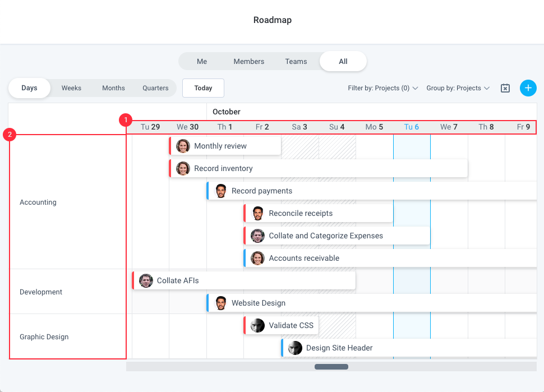This screenshot has width=544, height=392.
Task: Click the calendar with X icon
Action: 505,88
